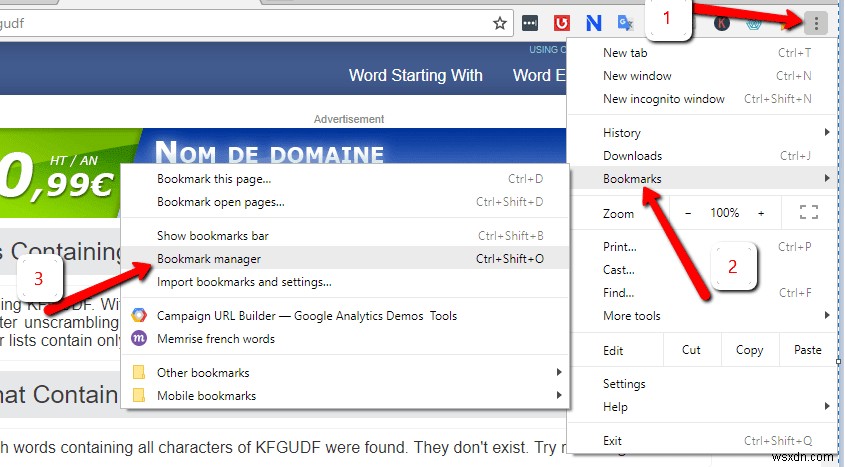The width and height of the screenshot is (845, 467).
Task: Click the Edit label in menu
Action: (x=613, y=351)
